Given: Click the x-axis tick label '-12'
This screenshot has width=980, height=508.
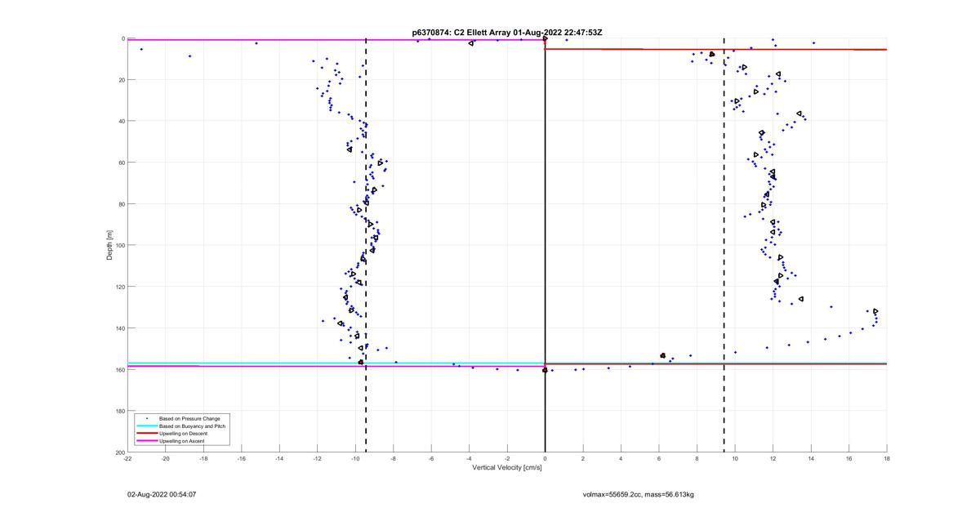Looking at the screenshot, I should tap(318, 459).
